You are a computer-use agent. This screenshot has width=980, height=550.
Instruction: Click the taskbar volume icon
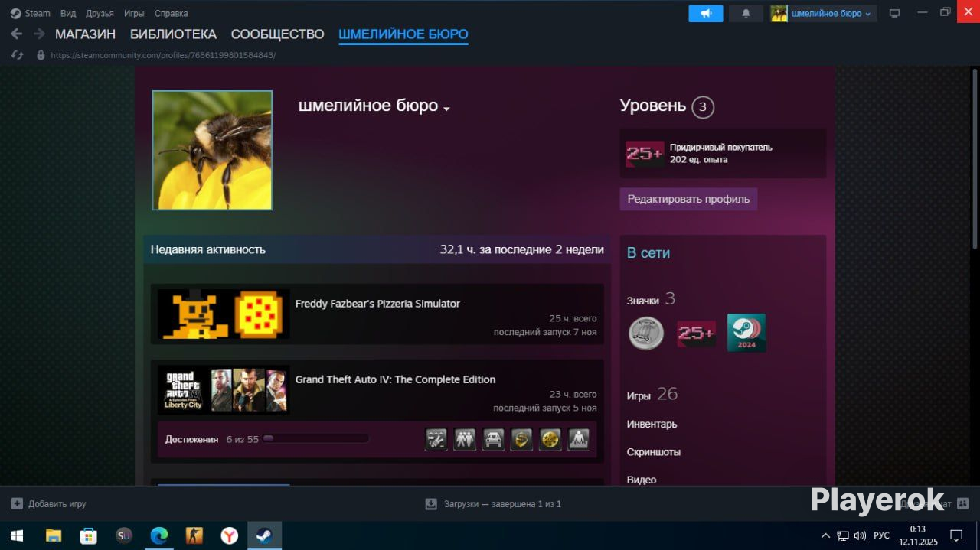860,535
